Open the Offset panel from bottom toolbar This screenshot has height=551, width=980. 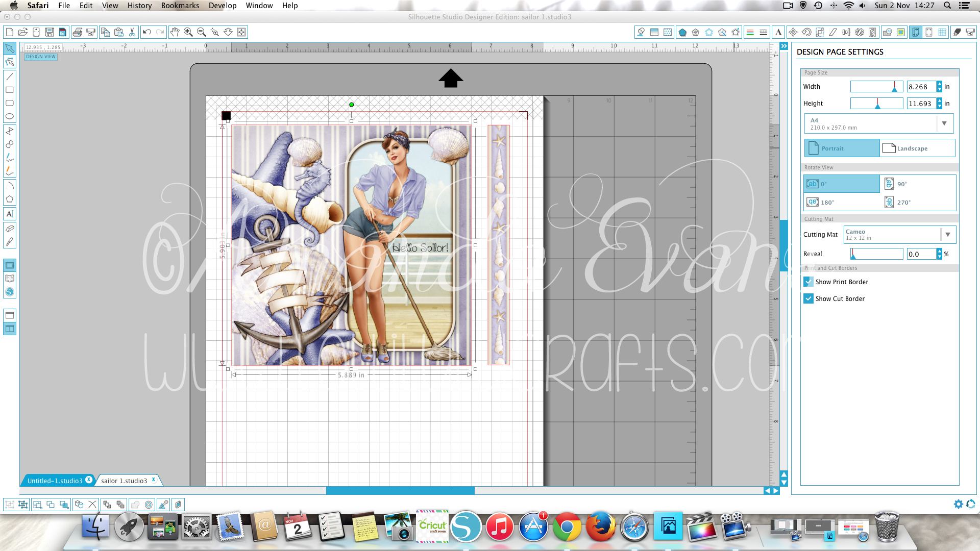tap(149, 505)
